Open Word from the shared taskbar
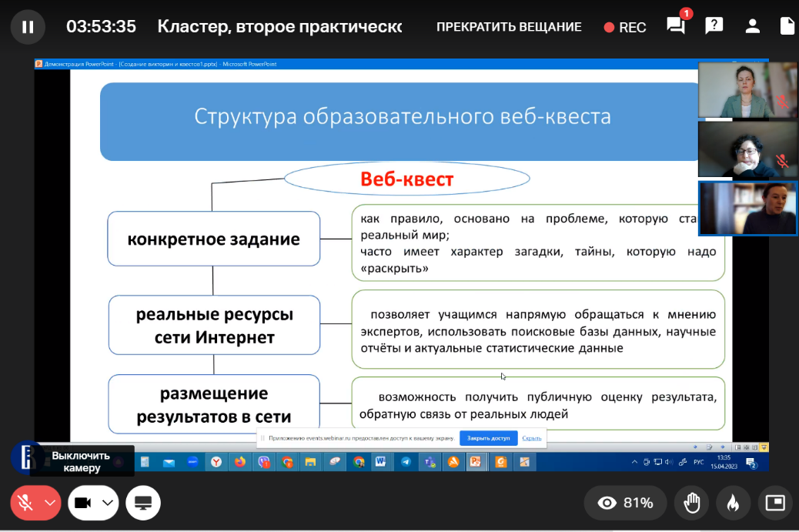This screenshot has width=799, height=532. (x=380, y=462)
